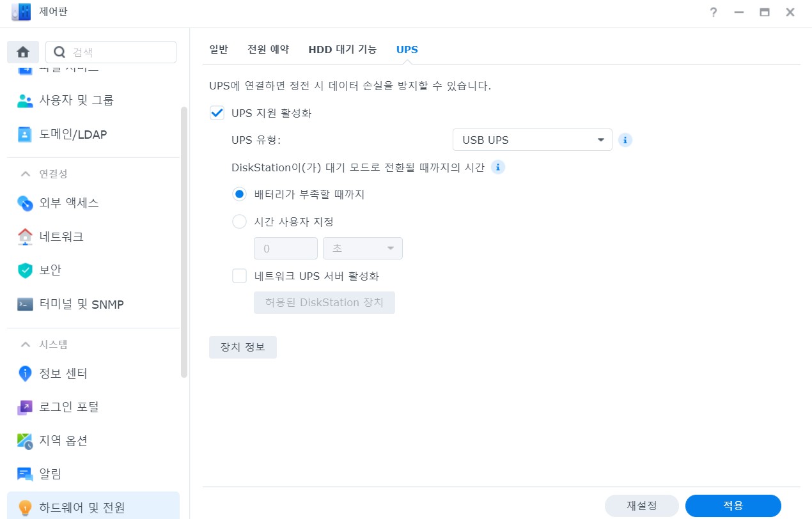Click the 적용 button
This screenshot has width=812, height=519.
[x=733, y=505]
